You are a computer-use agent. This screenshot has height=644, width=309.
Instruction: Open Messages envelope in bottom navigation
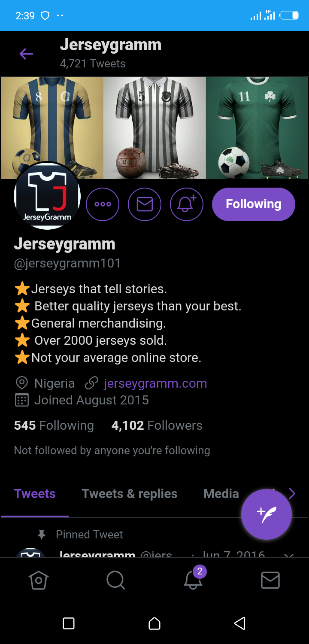[270, 580]
